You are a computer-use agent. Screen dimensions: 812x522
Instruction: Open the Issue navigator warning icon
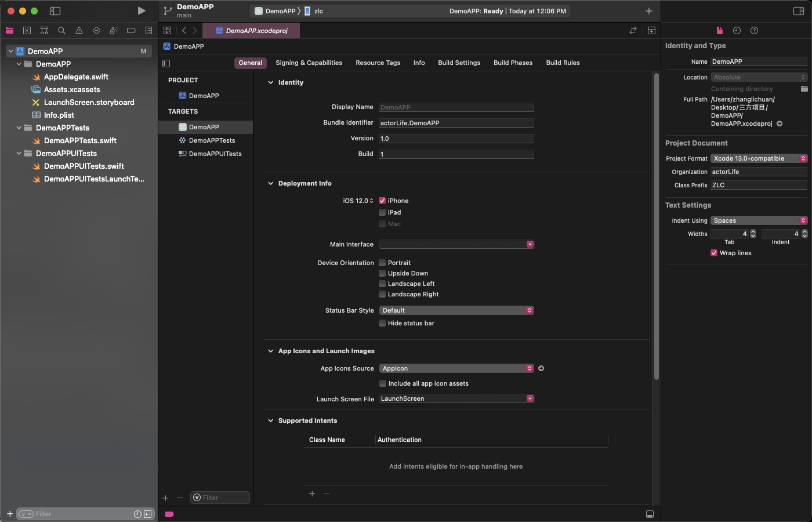(x=79, y=31)
